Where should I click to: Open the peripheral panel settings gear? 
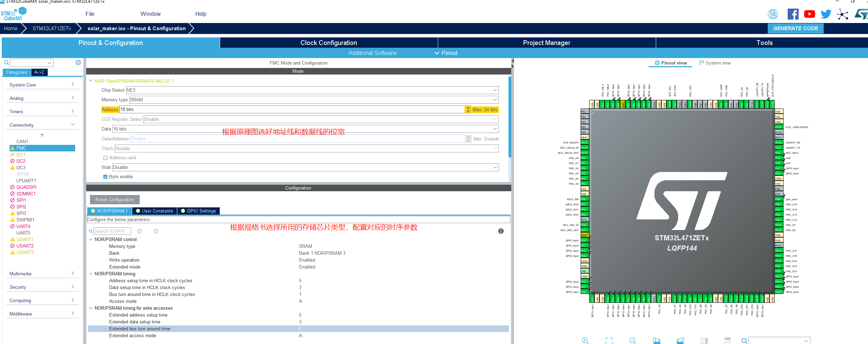[78, 62]
